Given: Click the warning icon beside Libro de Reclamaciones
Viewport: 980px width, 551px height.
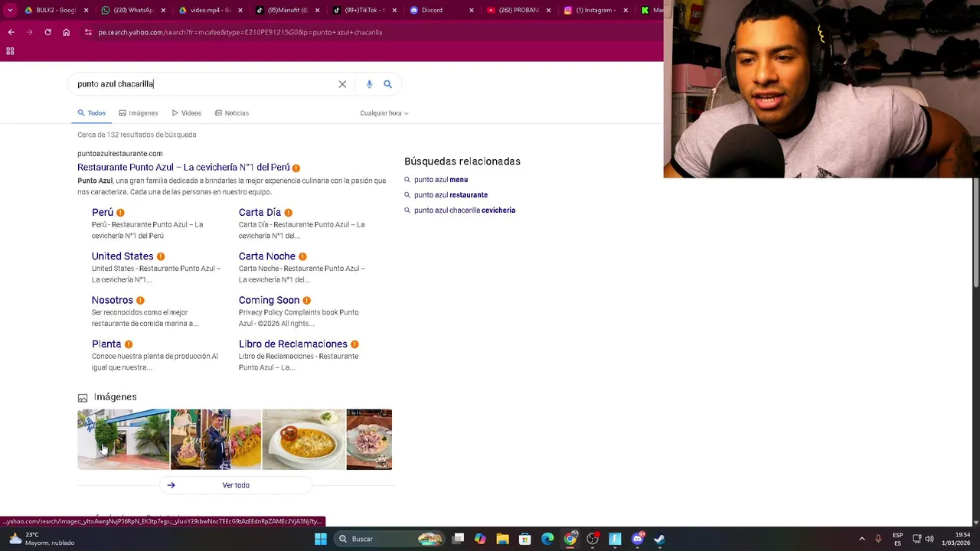Looking at the screenshot, I should pyautogui.click(x=354, y=344).
